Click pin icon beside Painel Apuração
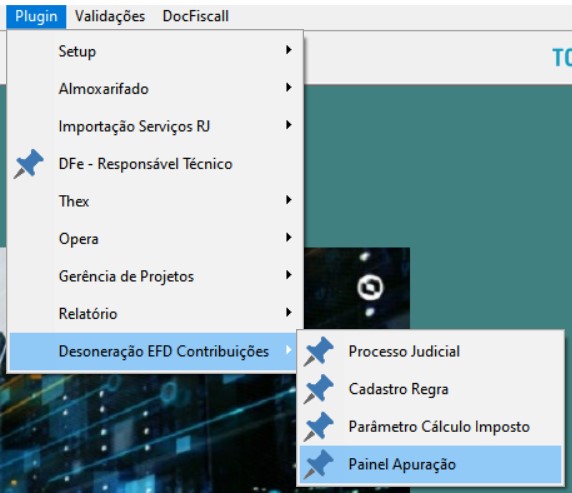Image resolution: width=572 pixels, height=493 pixels. [318, 464]
